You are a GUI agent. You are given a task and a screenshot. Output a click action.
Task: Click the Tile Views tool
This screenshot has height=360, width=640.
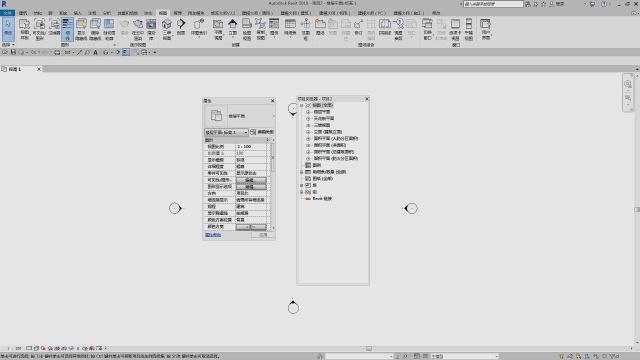[x=469, y=29]
